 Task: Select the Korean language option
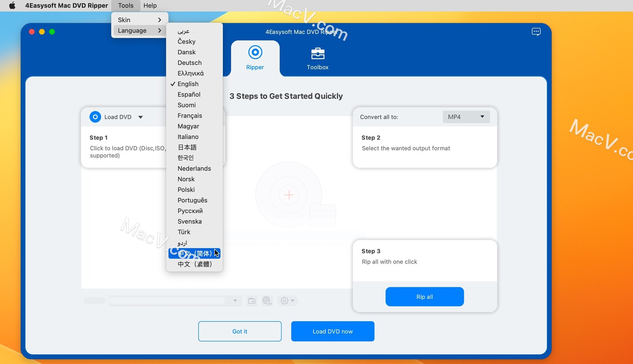194,158
